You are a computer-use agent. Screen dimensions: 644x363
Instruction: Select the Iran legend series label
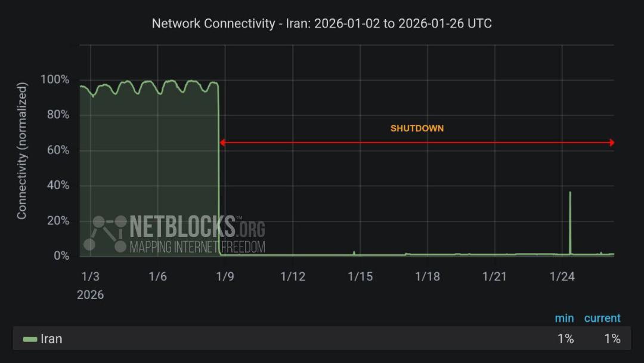coord(51,339)
